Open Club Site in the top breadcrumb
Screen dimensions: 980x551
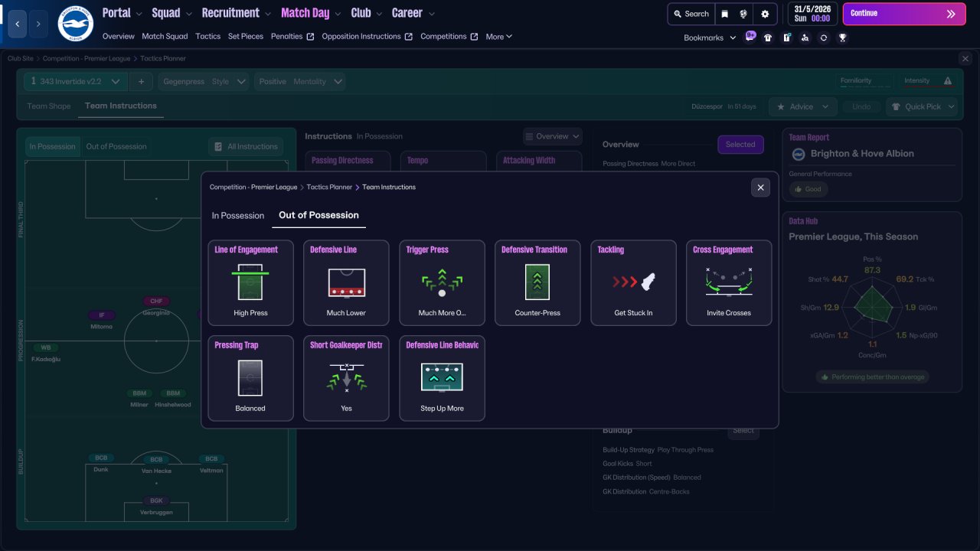pos(22,58)
